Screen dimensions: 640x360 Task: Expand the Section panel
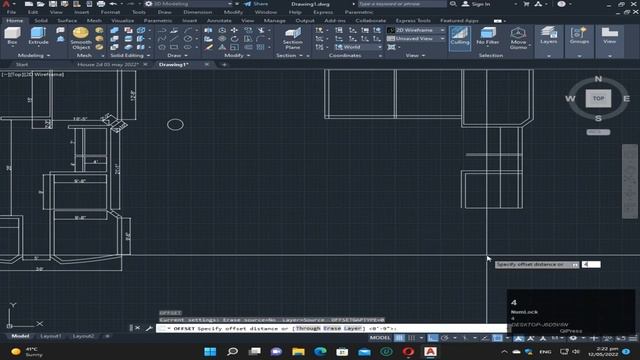pos(289,56)
